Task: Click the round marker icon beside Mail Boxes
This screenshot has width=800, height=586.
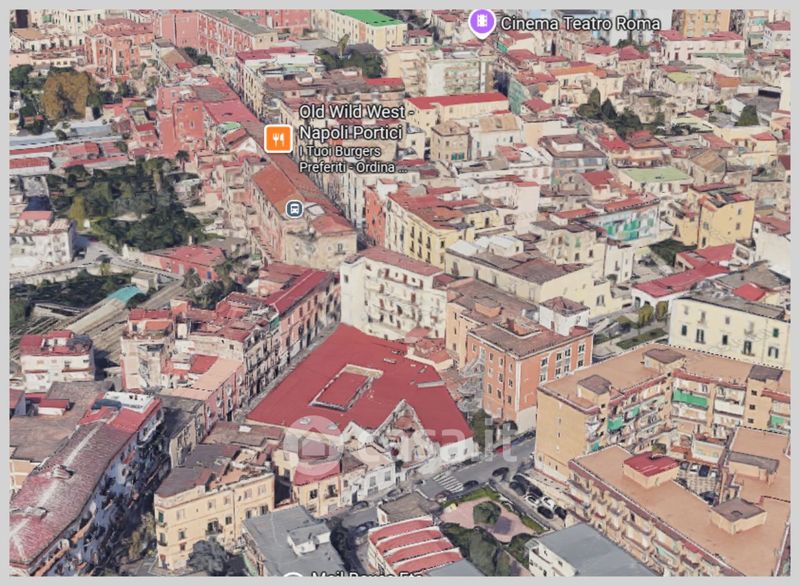Action: point(293,578)
